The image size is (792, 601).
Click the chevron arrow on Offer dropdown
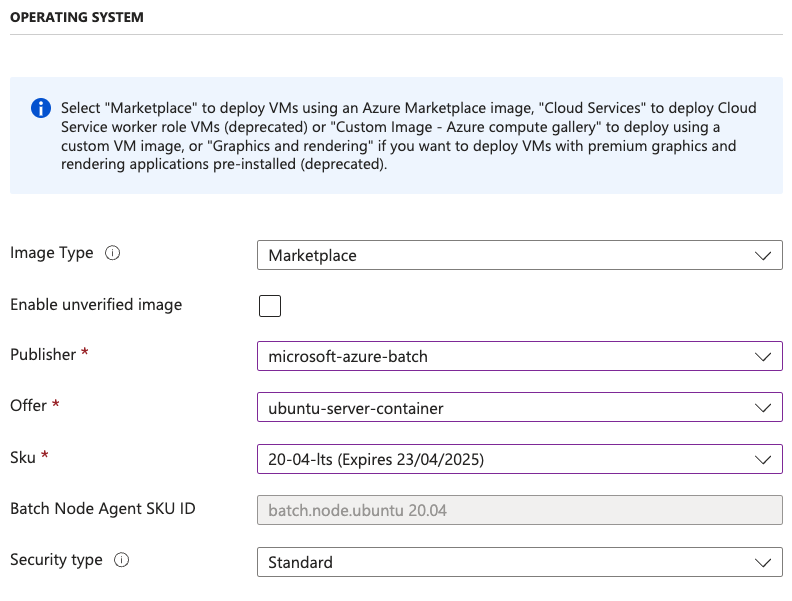[763, 408]
